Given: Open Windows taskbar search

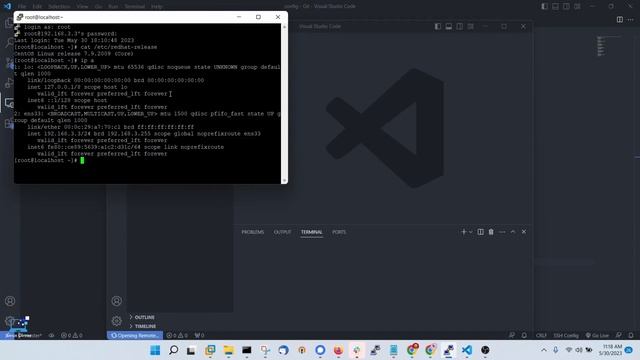Looking at the screenshot, I should 173,350.
